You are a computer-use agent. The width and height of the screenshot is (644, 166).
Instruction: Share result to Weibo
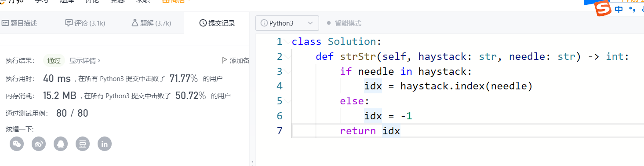[x=39, y=144]
